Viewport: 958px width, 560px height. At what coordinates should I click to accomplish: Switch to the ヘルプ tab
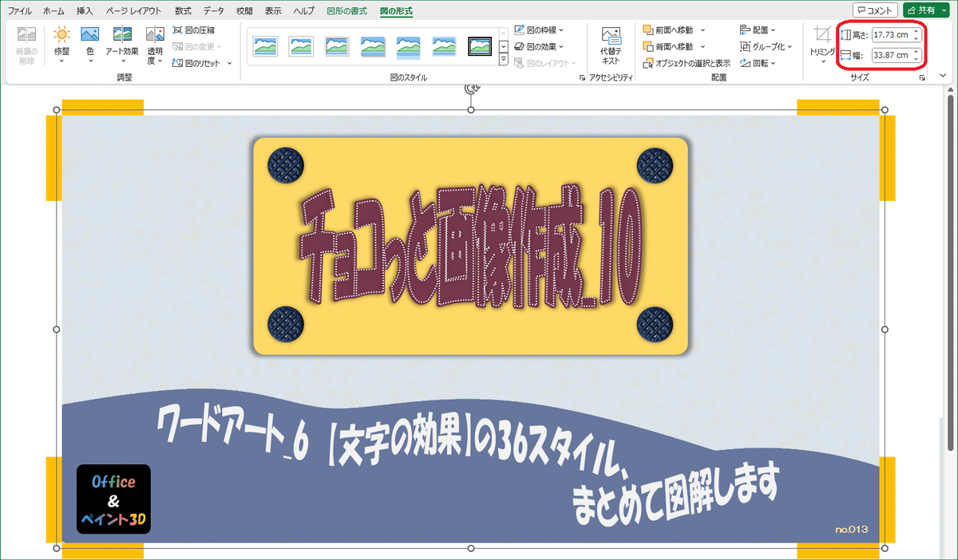coord(304,11)
